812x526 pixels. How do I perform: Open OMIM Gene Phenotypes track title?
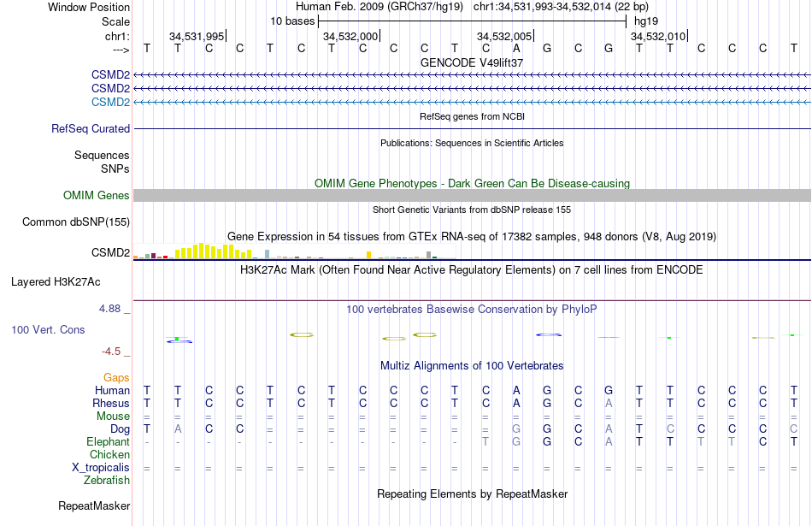472,183
